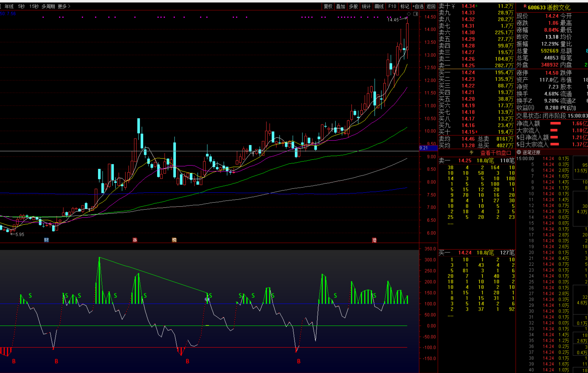The height and width of the screenshot is (373, 588).
Task: Select the 卖六 14.30 order book row
Action: pos(476,33)
